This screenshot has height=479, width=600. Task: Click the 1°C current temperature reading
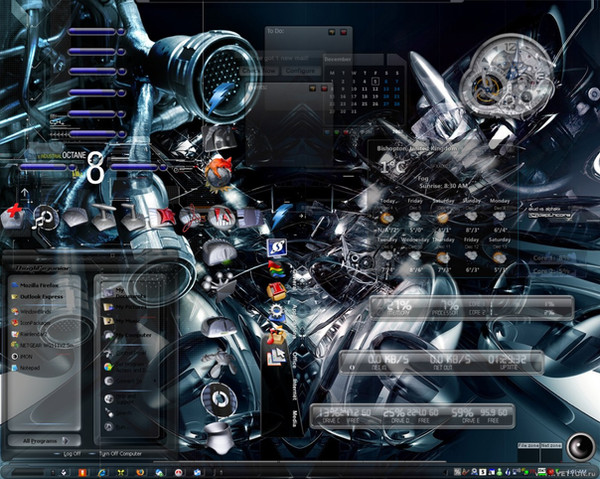click(x=393, y=167)
